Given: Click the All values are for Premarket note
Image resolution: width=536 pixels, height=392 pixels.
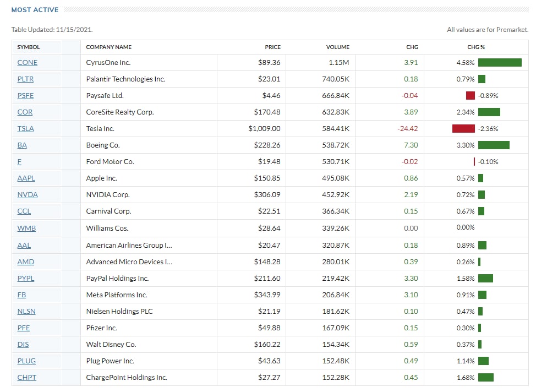Looking at the screenshot, I should pos(488,30).
